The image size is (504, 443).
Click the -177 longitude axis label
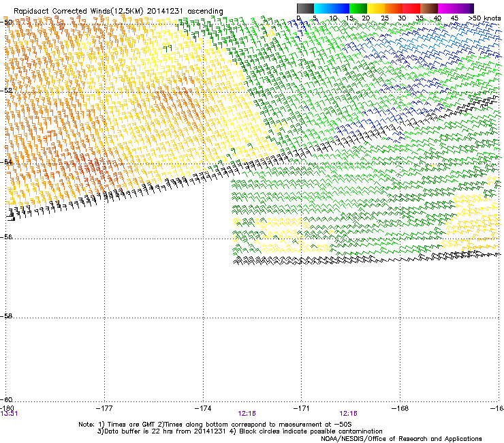pyautogui.click(x=104, y=408)
